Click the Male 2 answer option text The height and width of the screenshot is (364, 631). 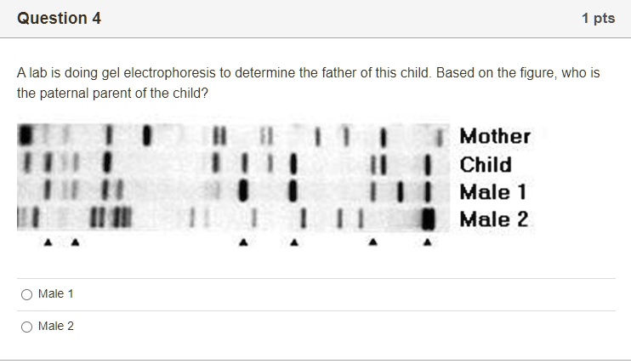(56, 327)
